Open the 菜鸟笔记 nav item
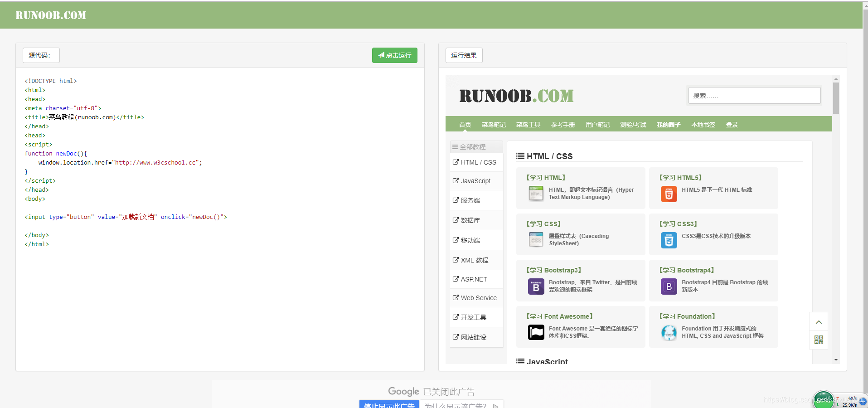868x408 pixels. [494, 125]
